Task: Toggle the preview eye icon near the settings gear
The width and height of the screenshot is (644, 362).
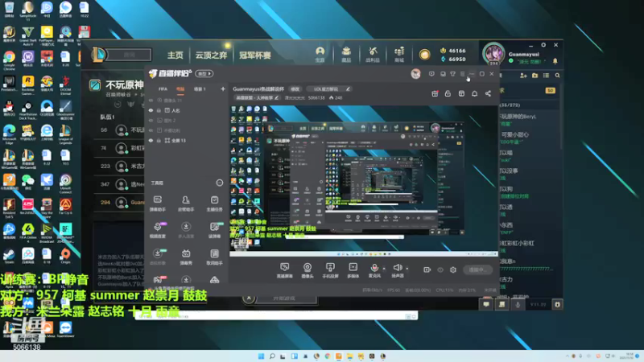Action: [440, 269]
